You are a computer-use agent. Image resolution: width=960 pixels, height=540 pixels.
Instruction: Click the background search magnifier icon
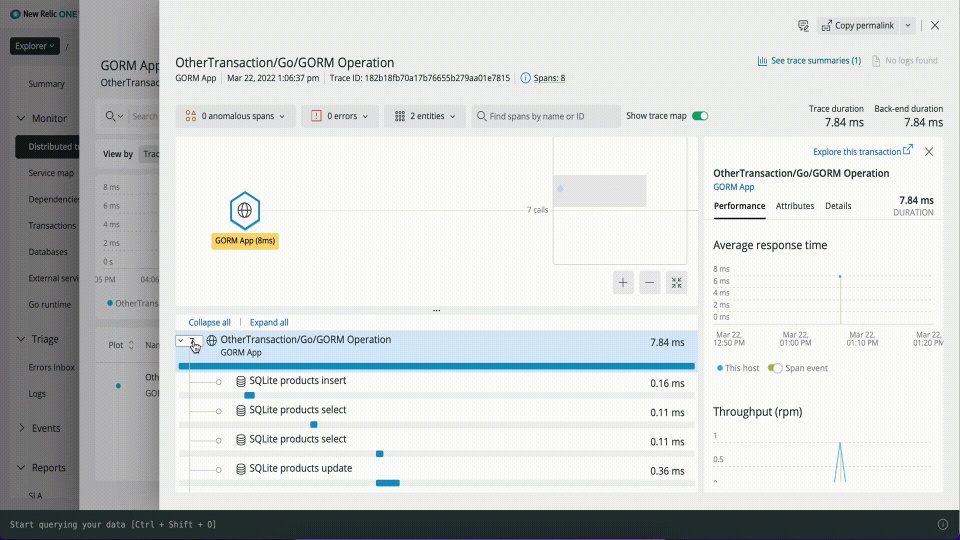tap(110, 116)
